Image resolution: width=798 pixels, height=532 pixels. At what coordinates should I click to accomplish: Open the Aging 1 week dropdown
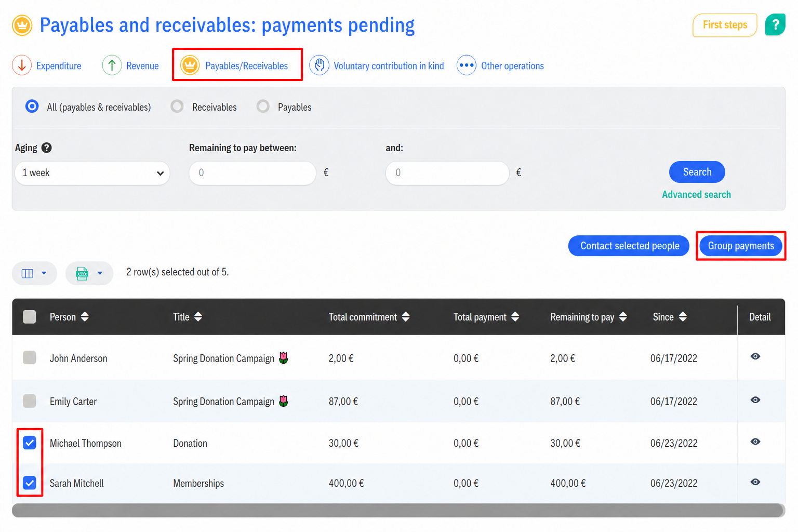(92, 173)
